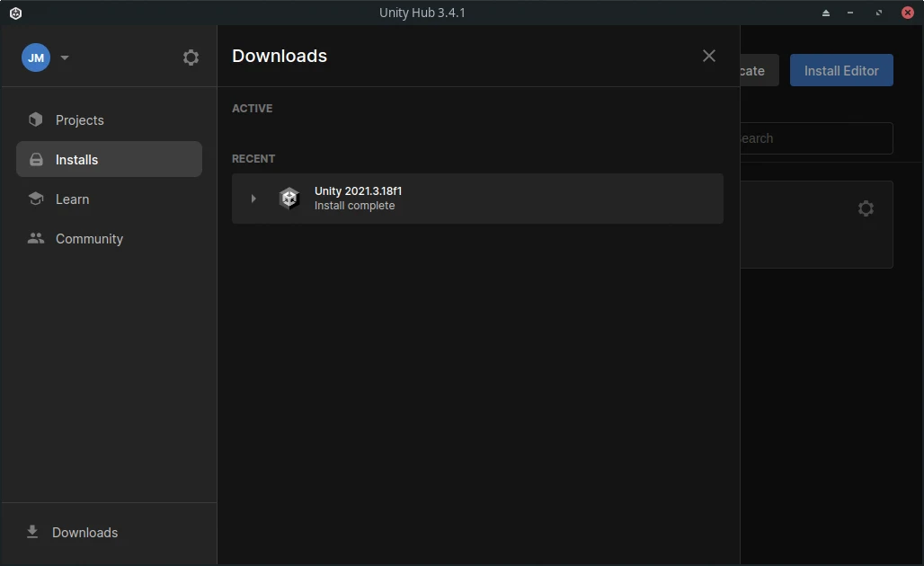Viewport: 924px width, 566px height.
Task: Click the Install Editor button
Action: (x=841, y=70)
